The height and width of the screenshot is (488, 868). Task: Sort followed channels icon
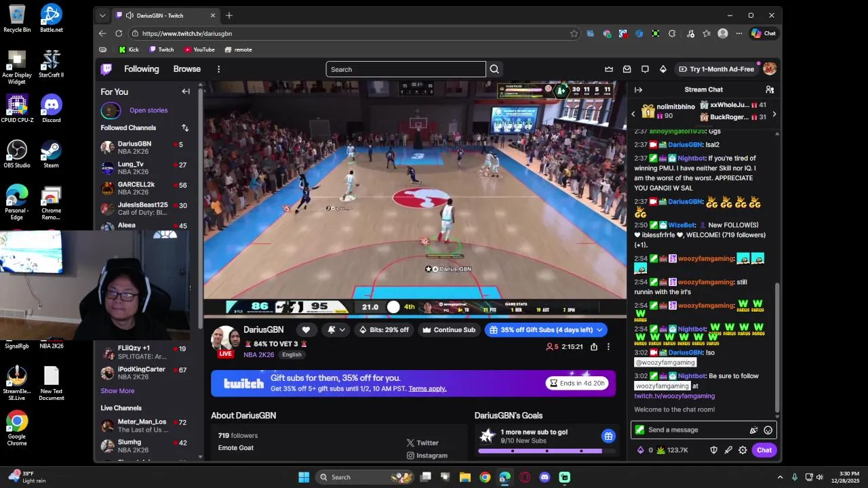pos(185,127)
